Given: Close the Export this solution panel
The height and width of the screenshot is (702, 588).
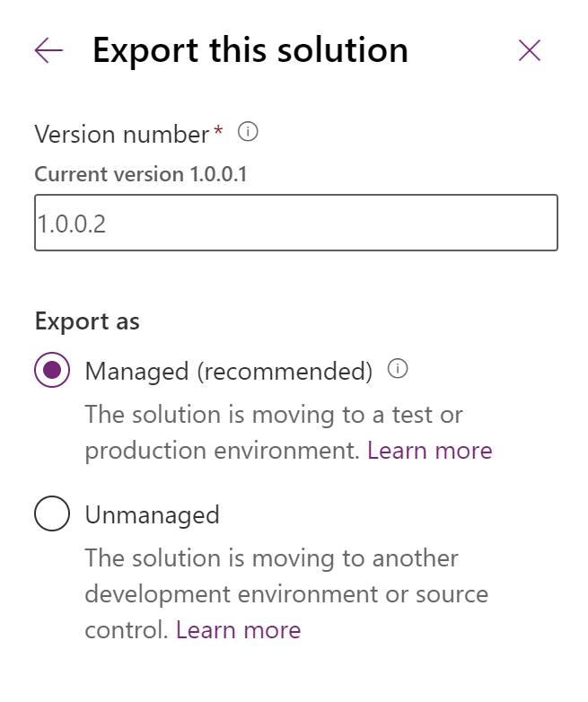Looking at the screenshot, I should (x=530, y=51).
